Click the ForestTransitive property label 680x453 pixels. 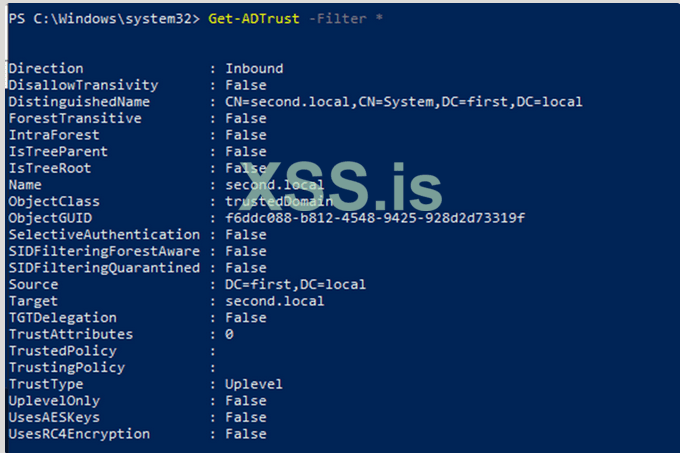point(75,118)
